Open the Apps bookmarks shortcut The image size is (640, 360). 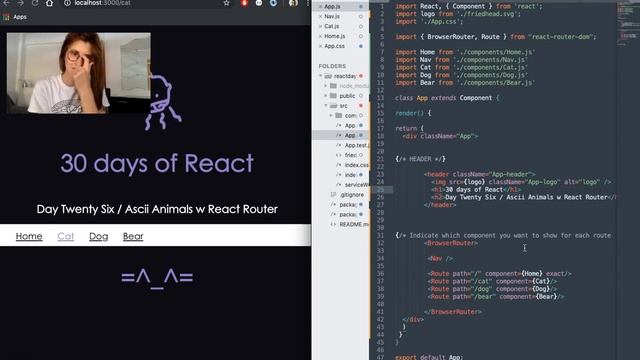[x=15, y=17]
